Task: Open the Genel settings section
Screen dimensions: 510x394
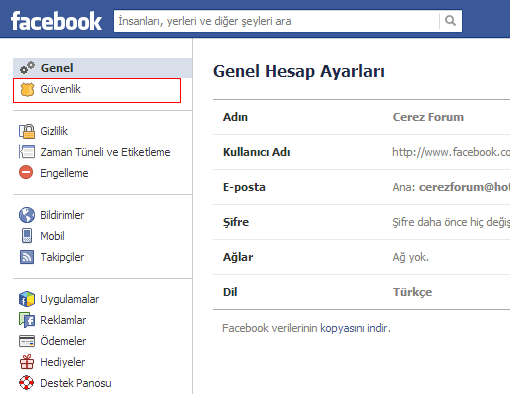Action: coord(103,68)
